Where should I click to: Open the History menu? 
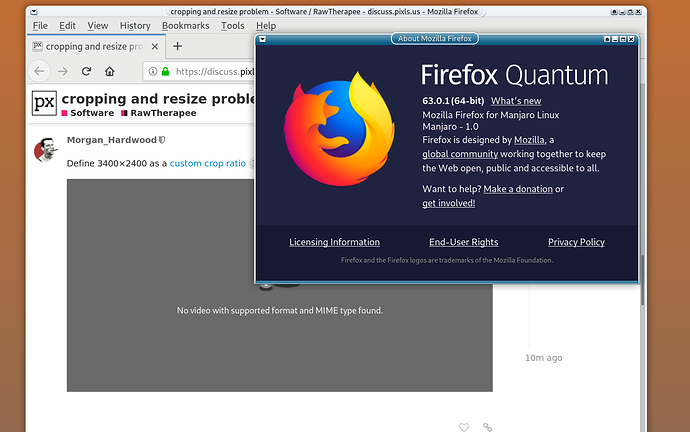pos(135,26)
